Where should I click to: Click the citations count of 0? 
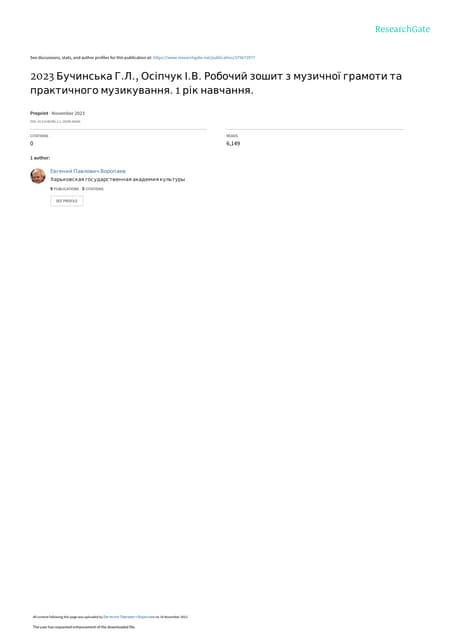coord(32,144)
